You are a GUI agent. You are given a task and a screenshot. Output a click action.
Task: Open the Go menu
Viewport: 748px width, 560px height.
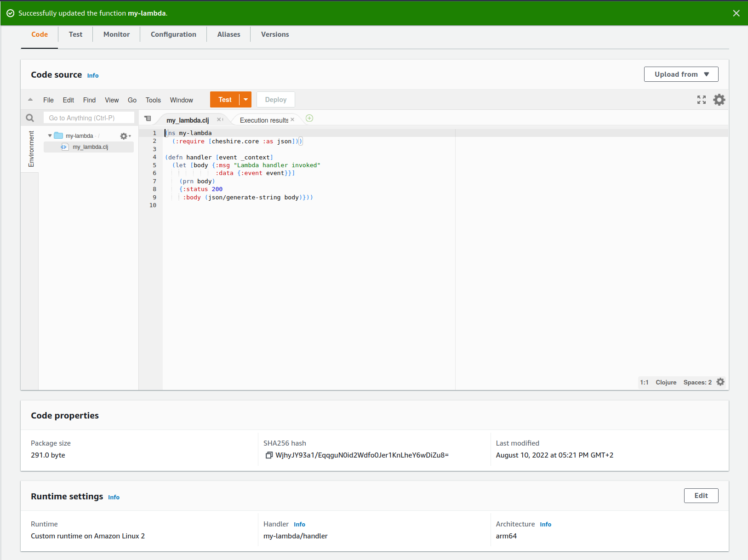pyautogui.click(x=132, y=100)
